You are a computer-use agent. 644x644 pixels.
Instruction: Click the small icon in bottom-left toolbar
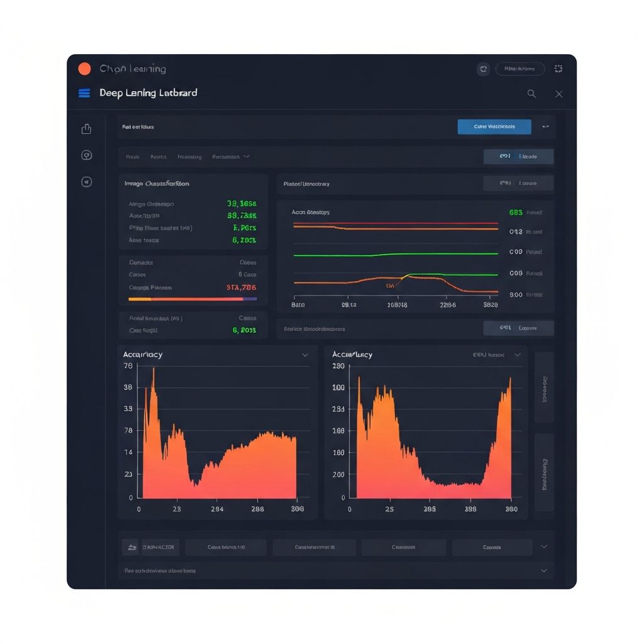[131, 547]
